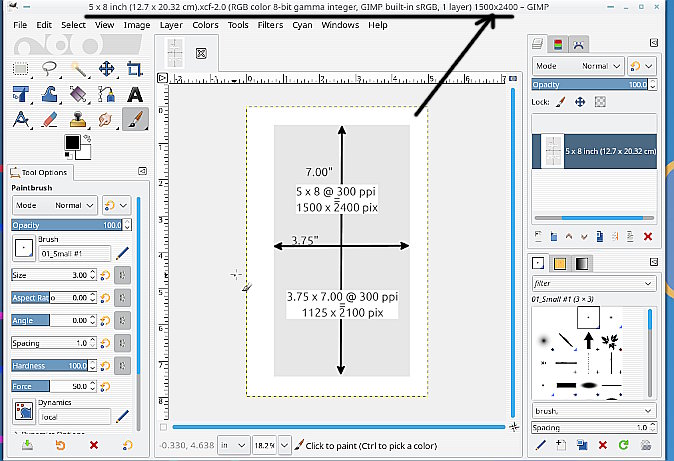The width and height of the screenshot is (674, 461).
Task: Toggle lock alpha channel icon
Action: click(x=599, y=102)
